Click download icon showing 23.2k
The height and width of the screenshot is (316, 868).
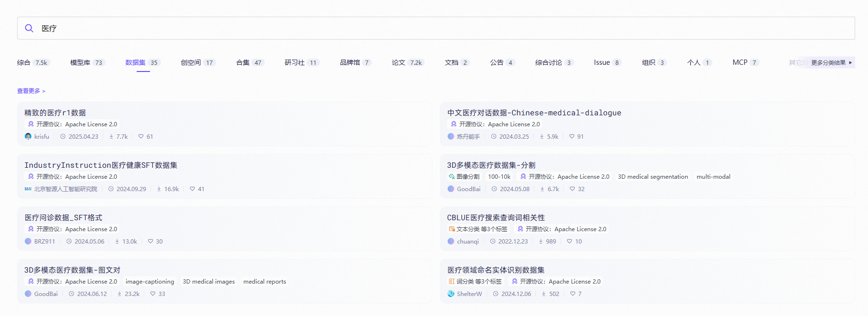pyautogui.click(x=120, y=294)
